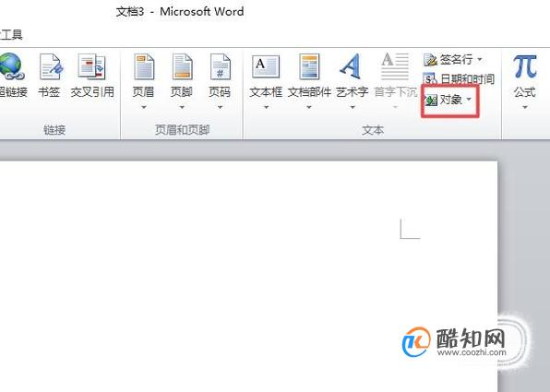The image size is (550, 392).
Task: Expand the 签名行 signature line dropdown arrow
Action: pos(480,59)
